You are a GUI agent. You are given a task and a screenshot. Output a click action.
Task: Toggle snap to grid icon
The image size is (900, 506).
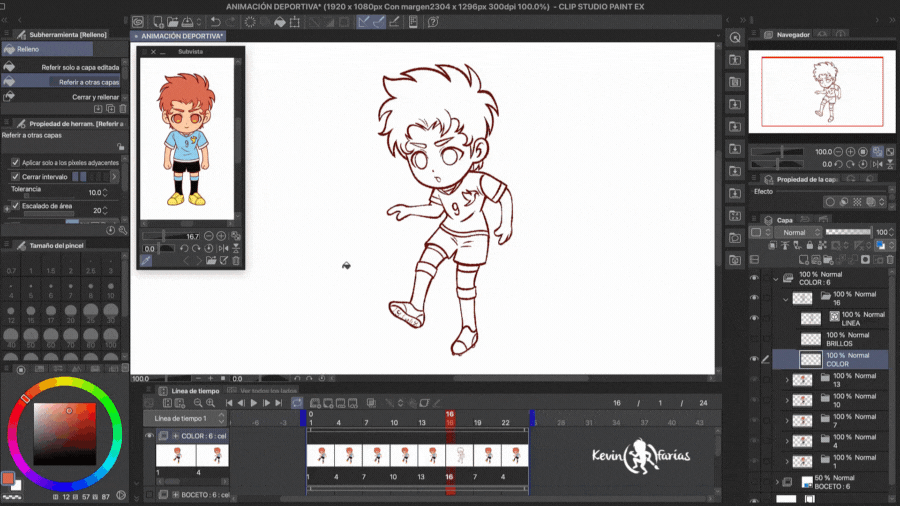394,22
